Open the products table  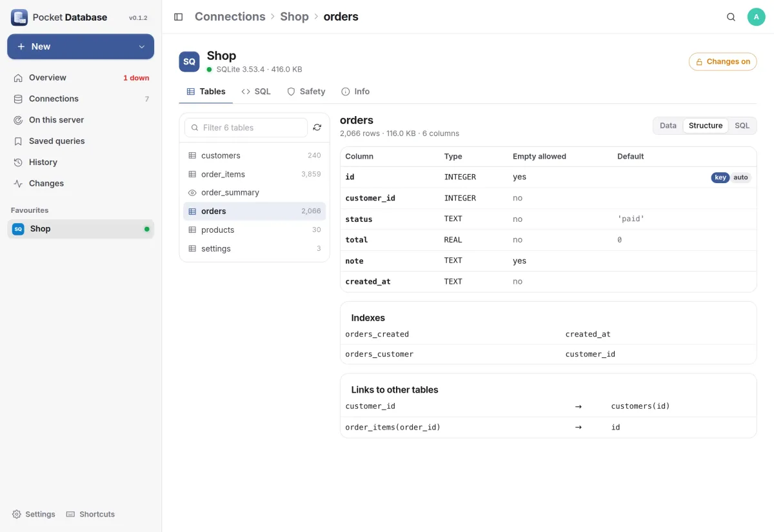coord(254,230)
